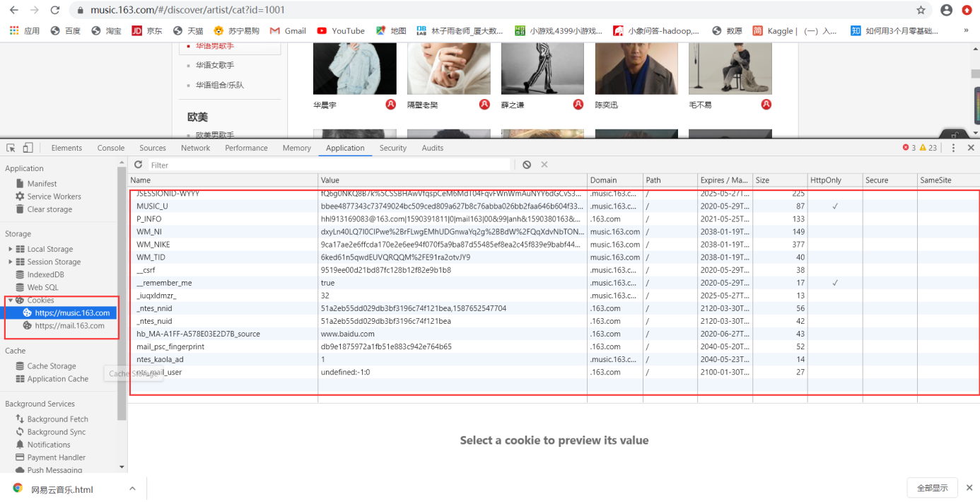The image size is (980, 502).
Task: Switch to the Elements tab
Action: [x=66, y=148]
